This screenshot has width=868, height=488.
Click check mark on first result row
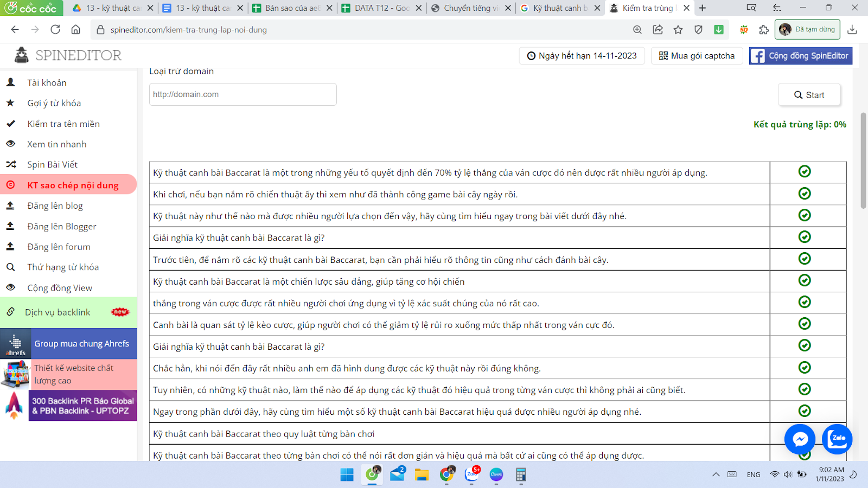click(x=805, y=171)
